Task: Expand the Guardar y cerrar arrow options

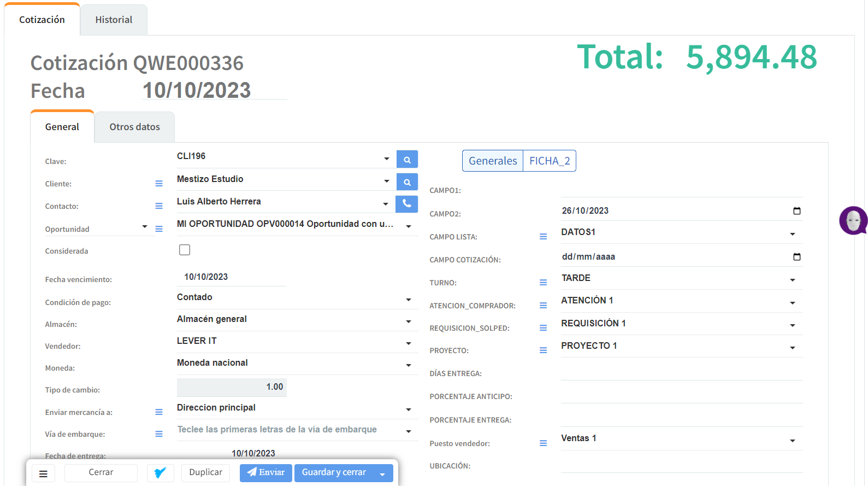Action: pyautogui.click(x=382, y=473)
